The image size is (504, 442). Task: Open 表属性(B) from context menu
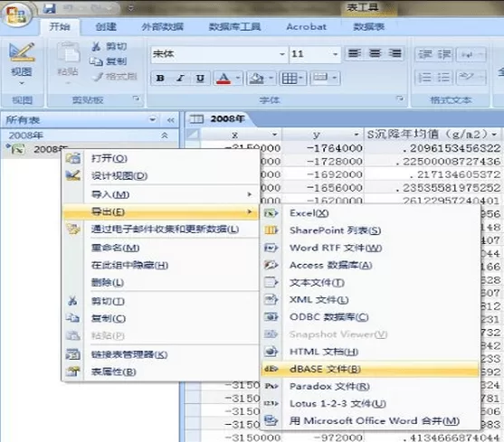[x=160, y=372]
